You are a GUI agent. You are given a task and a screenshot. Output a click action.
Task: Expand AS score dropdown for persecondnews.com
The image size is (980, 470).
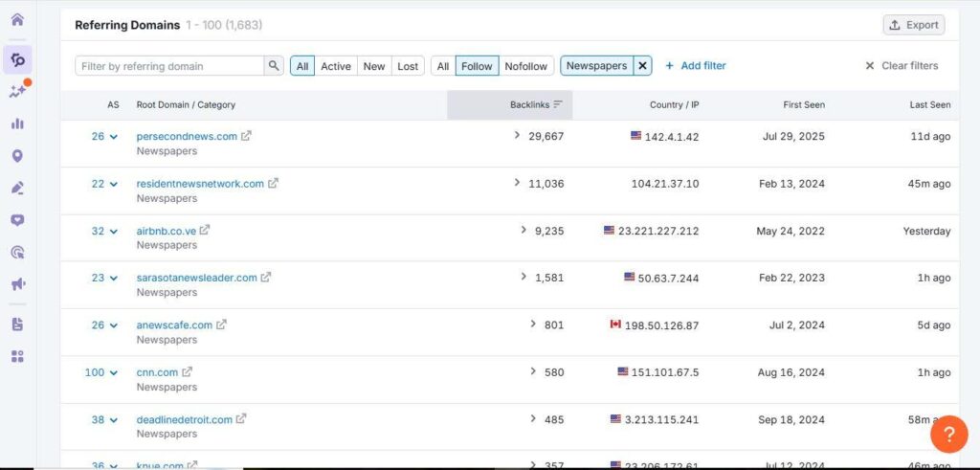tap(114, 137)
